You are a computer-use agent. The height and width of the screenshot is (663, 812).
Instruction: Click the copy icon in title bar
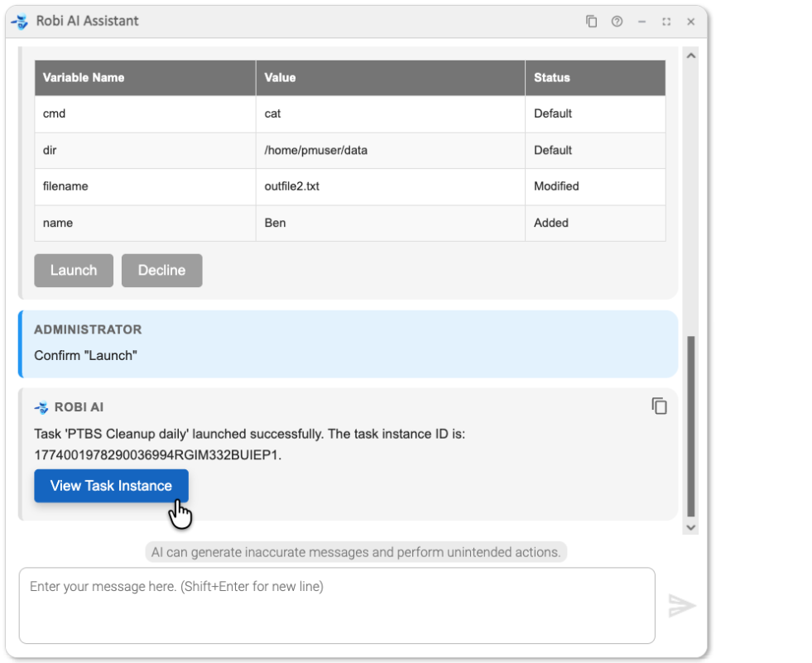[x=592, y=22]
